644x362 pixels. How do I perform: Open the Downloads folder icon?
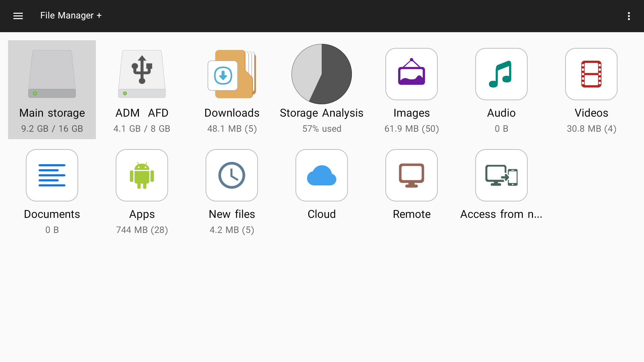232,74
